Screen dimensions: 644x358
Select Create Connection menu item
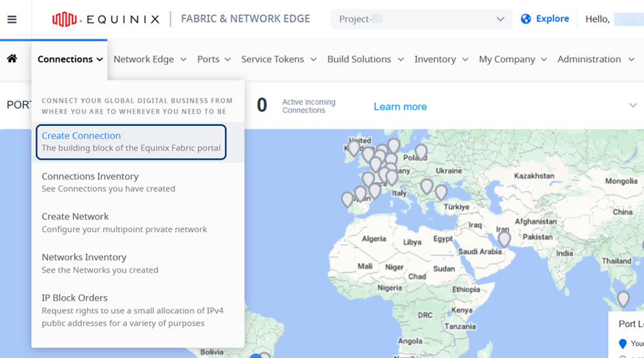(131, 141)
